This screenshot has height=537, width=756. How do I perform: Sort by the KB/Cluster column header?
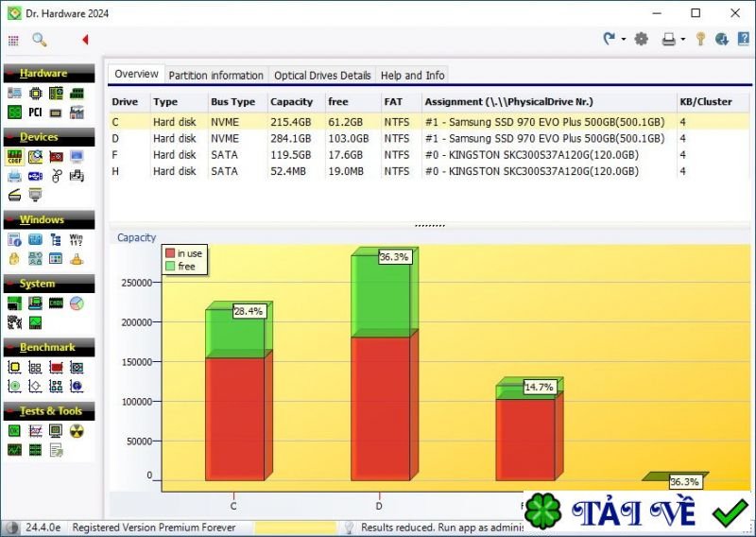(x=713, y=102)
